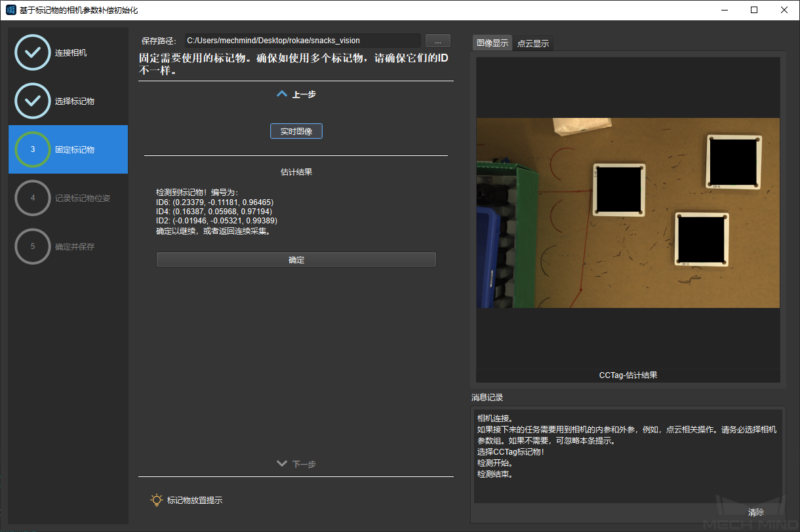Click the 保存路径 label

pyautogui.click(x=159, y=41)
